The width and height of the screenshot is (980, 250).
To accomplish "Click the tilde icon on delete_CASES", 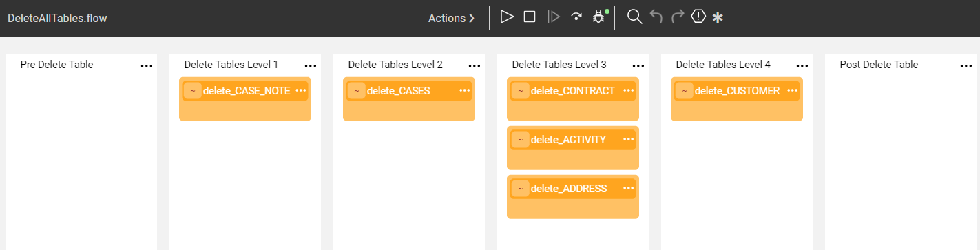I will 356,91.
